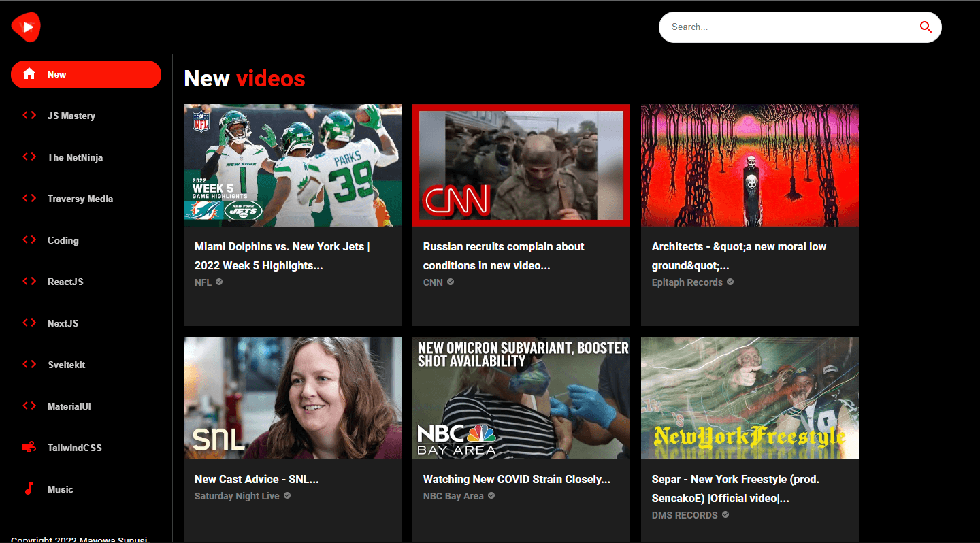The image size is (980, 543).
Task: Open the Miami Dolphins highlights video thumbnail
Action: pyautogui.click(x=292, y=165)
